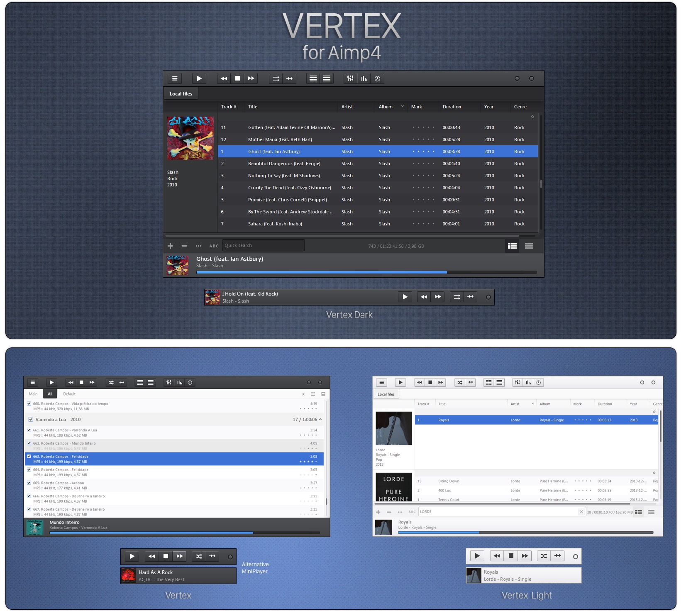This screenshot has width=686, height=616.
Task: Seek on Royals progress bar in Vertex Light
Action: pos(525,533)
